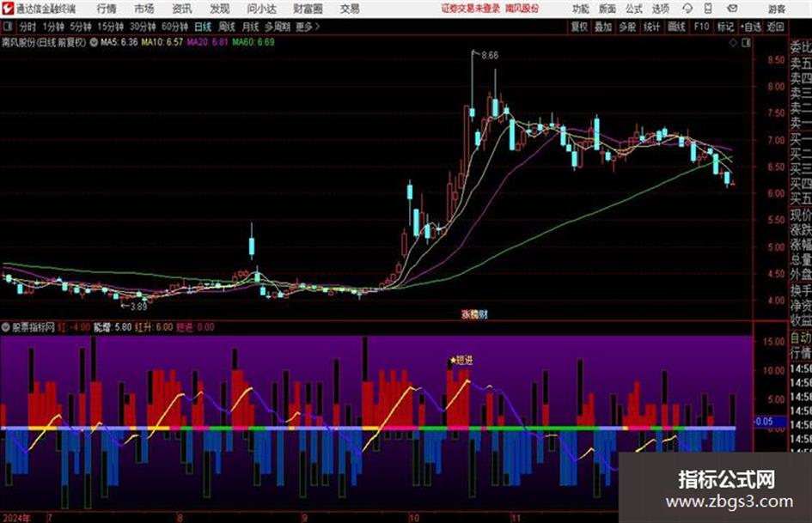
Task: Open the 功能 menu
Action: [581, 9]
